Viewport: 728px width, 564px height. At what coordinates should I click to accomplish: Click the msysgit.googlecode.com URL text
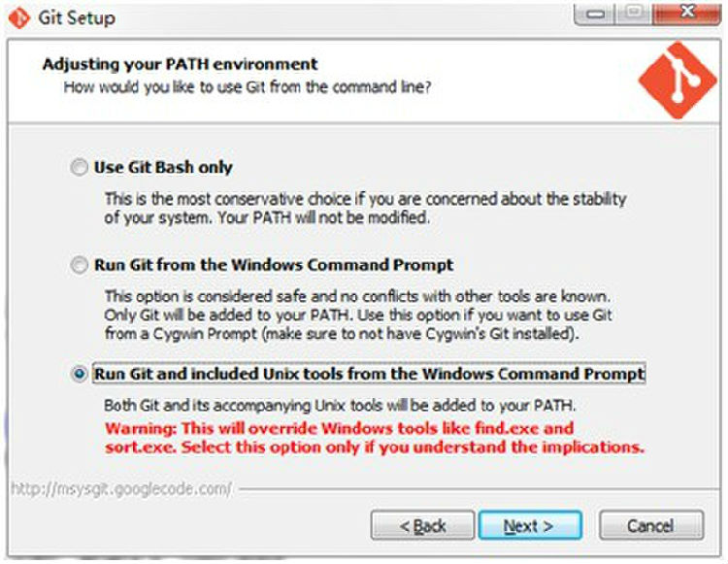(x=121, y=489)
